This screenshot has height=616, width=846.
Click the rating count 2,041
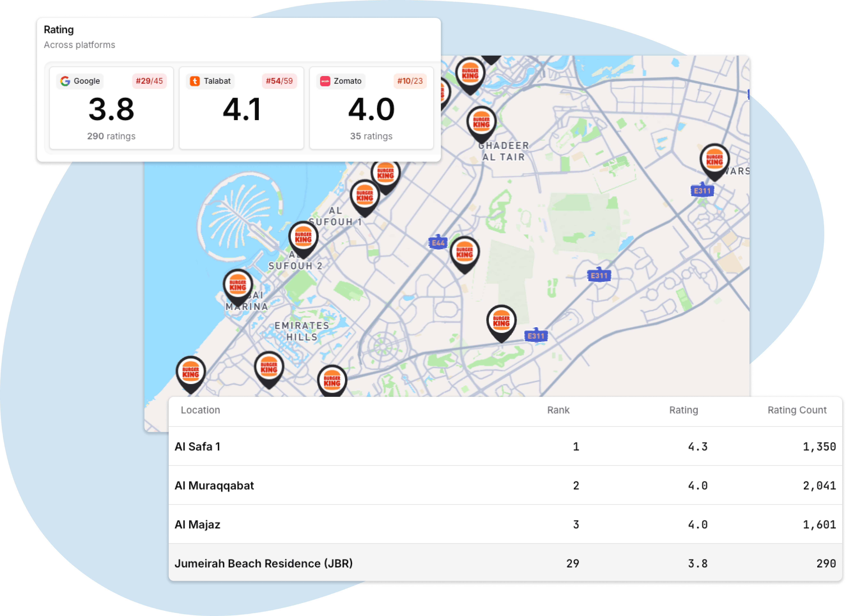point(819,485)
